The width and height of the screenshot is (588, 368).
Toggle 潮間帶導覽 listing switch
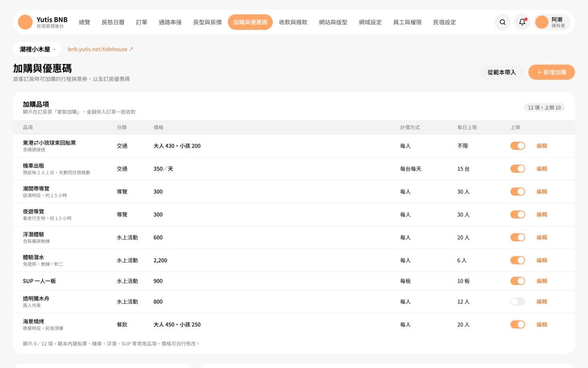[x=517, y=191]
